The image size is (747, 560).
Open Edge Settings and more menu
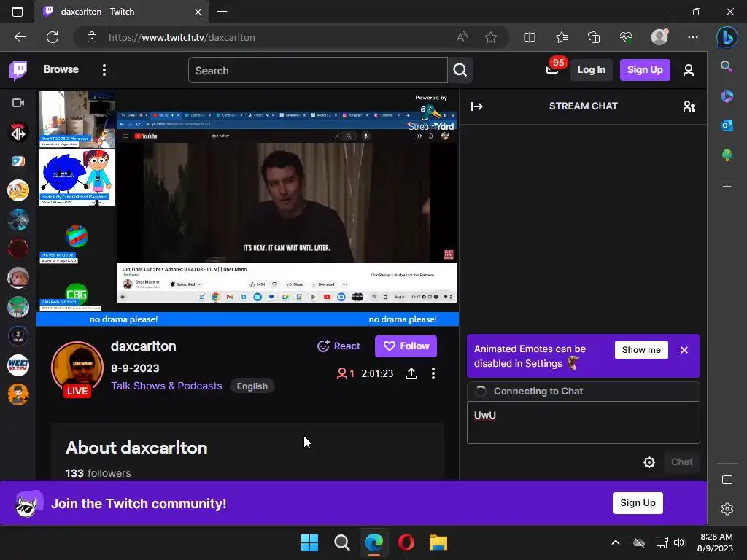693,37
